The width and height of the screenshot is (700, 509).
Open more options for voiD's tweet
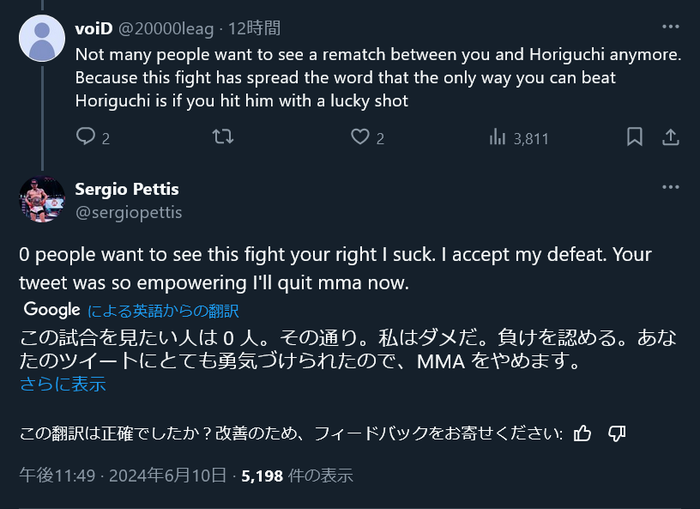(x=669, y=27)
